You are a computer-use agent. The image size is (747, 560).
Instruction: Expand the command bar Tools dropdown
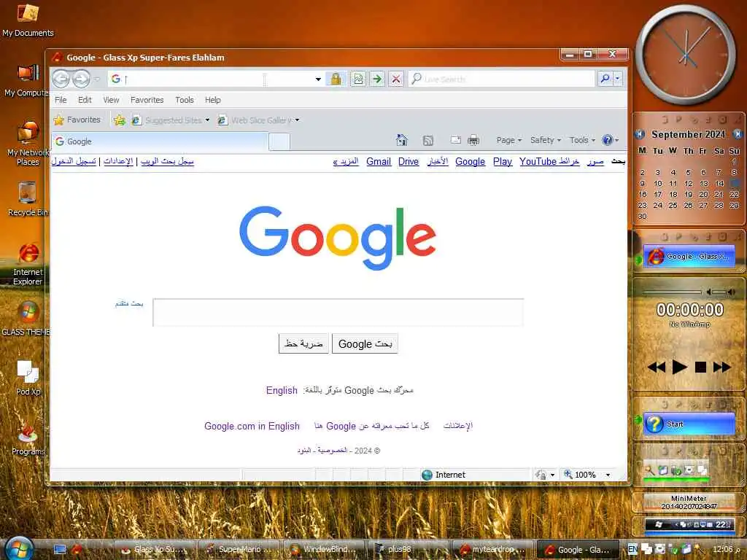[582, 140]
